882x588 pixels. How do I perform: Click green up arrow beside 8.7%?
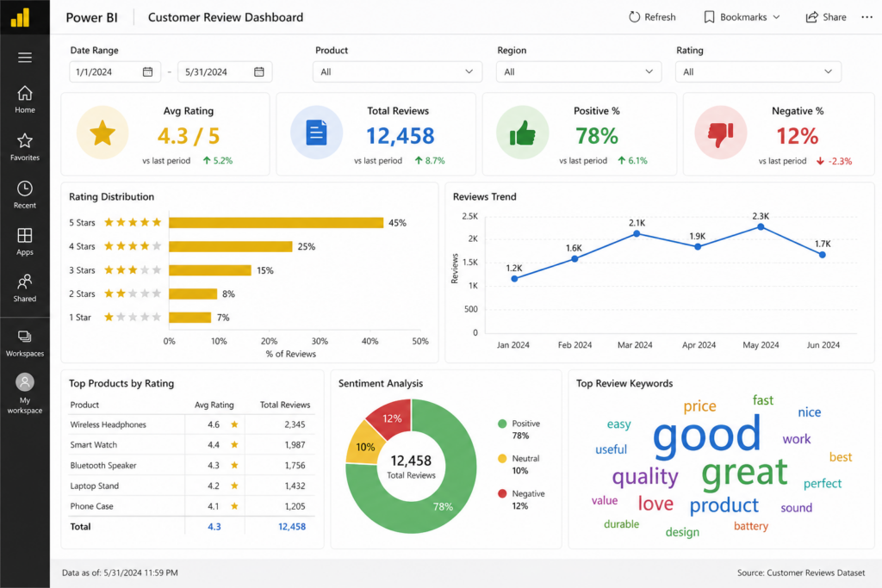click(419, 160)
